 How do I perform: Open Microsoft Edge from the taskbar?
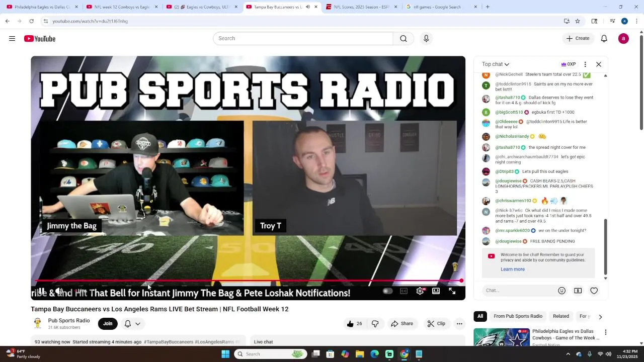374,354
